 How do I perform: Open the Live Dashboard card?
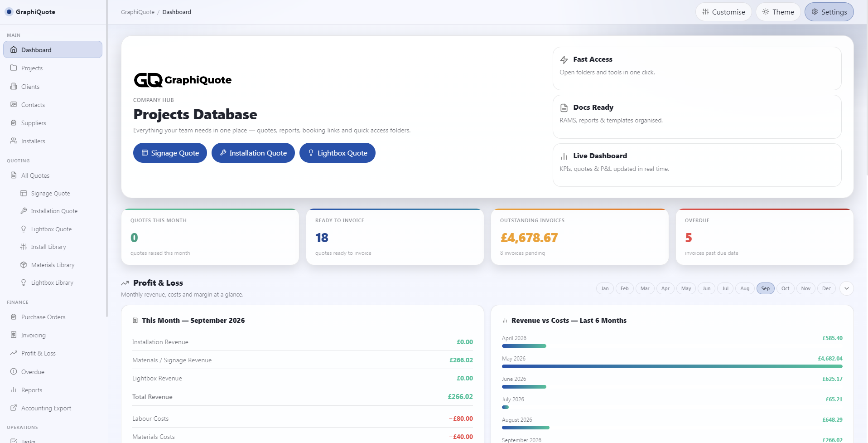pos(697,165)
